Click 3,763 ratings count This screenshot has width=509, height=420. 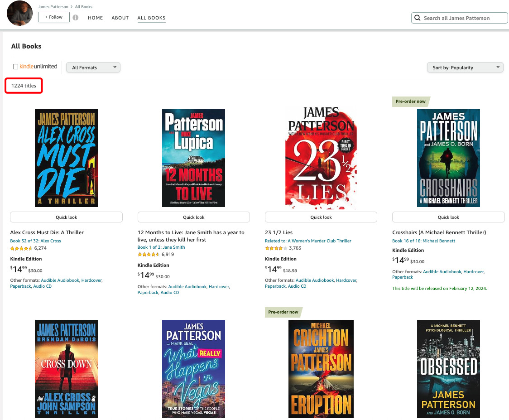click(295, 248)
